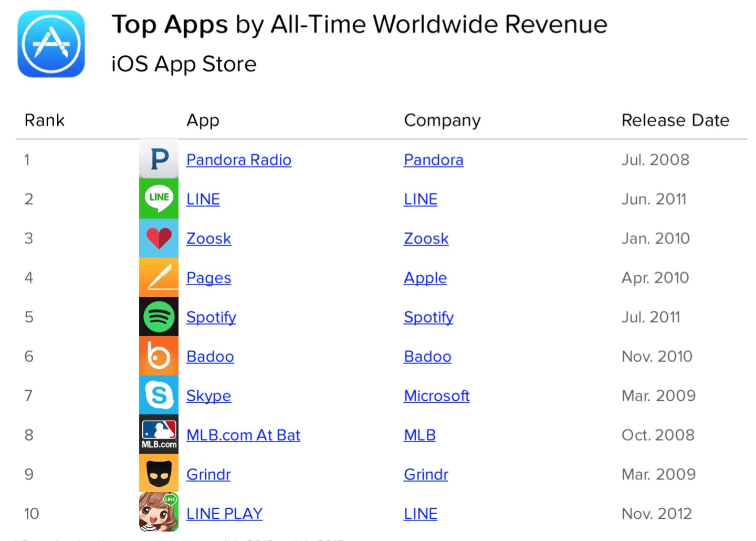Click the Rank column header
The height and width of the screenshot is (541, 756).
tap(45, 120)
